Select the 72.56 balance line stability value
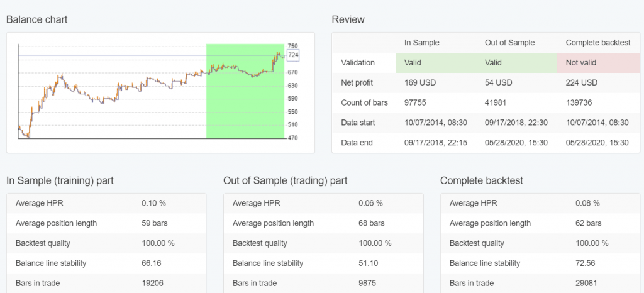644x293 pixels. tap(586, 263)
